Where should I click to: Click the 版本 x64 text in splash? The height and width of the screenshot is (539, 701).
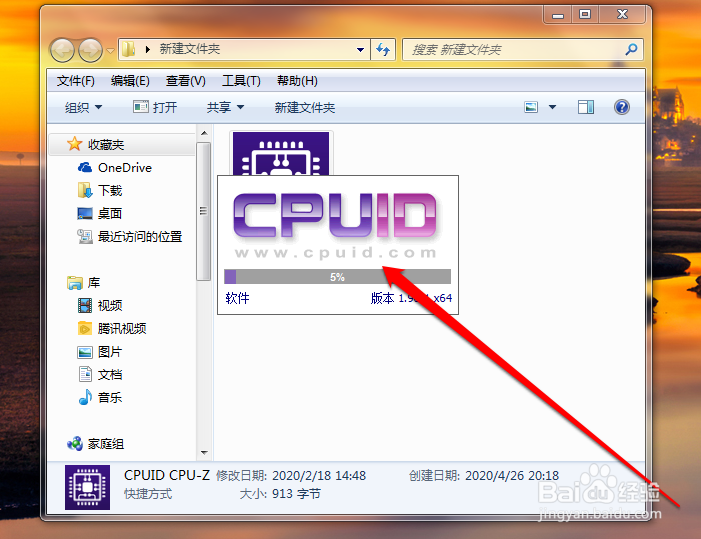[411, 298]
